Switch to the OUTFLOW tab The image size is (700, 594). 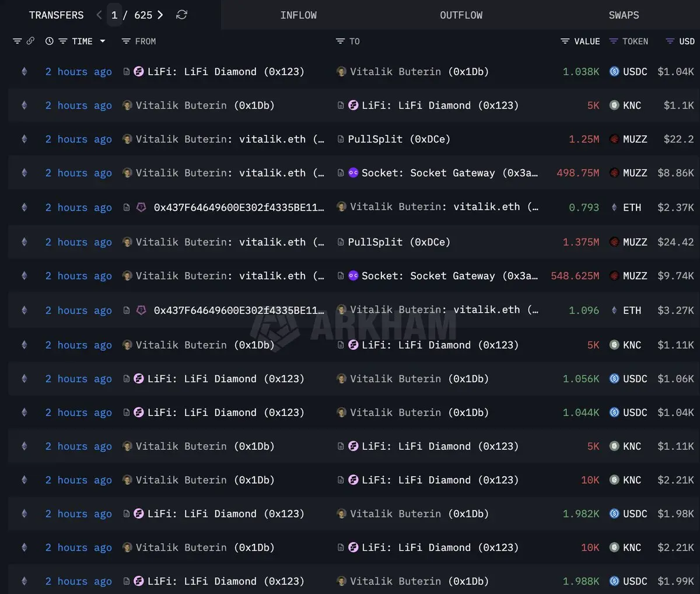[x=461, y=15]
